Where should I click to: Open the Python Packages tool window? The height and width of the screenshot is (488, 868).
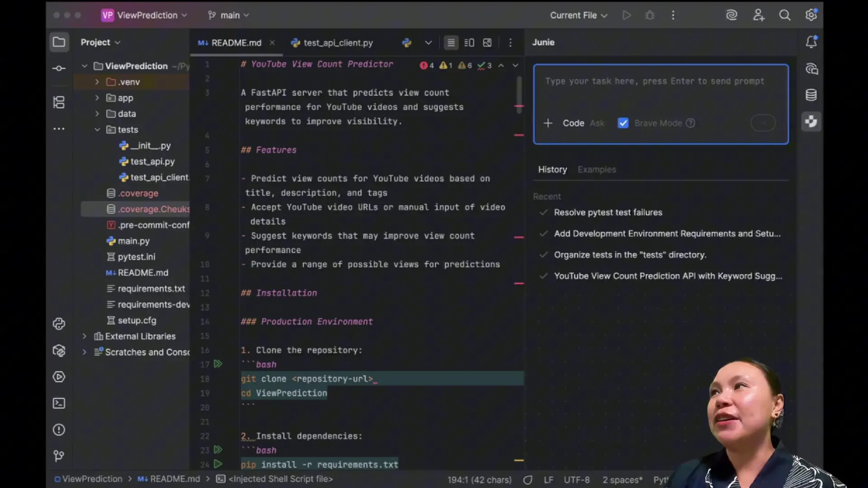pyautogui.click(x=59, y=351)
